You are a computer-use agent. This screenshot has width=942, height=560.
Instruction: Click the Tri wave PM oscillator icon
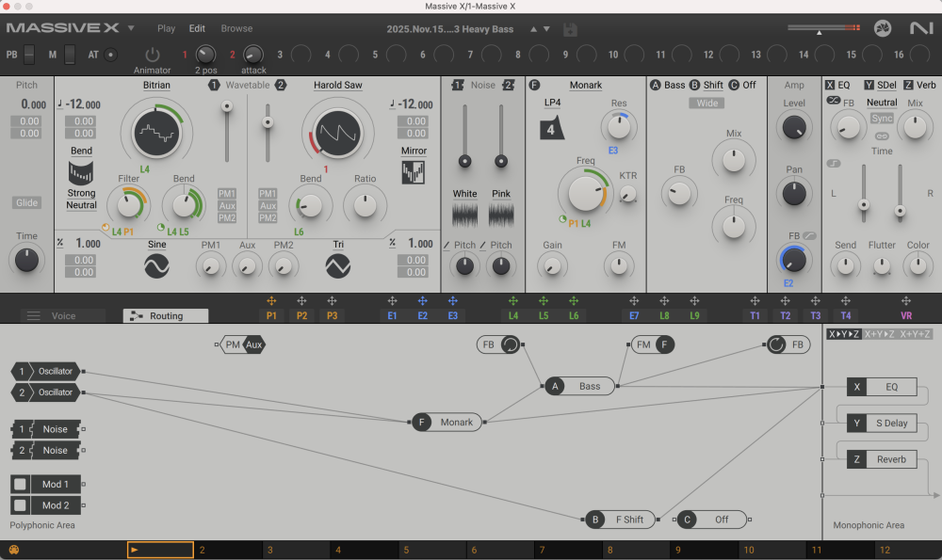tap(337, 266)
